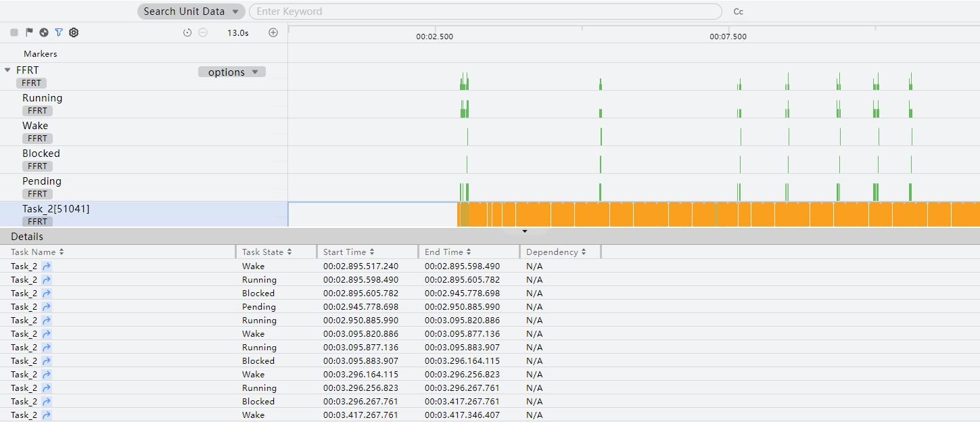Click the Details panel title

27,237
